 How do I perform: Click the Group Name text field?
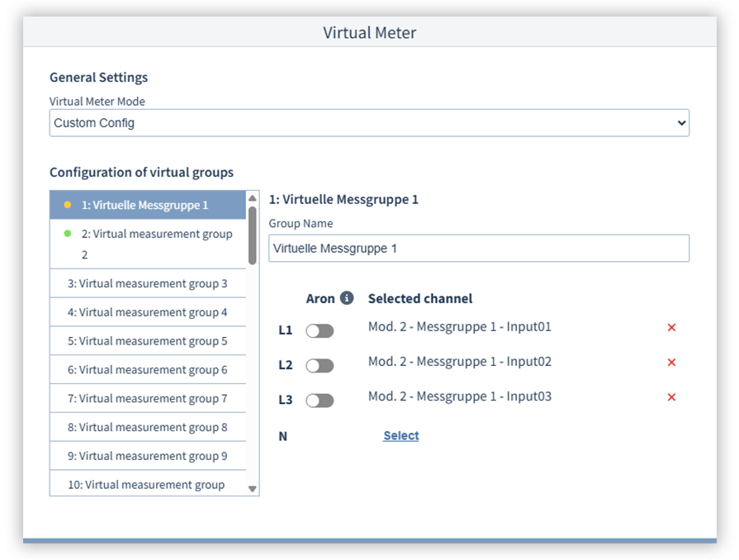coord(479,248)
